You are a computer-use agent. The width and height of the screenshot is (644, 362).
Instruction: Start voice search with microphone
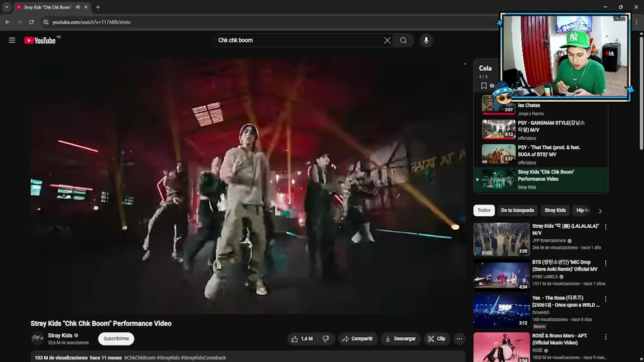(426, 40)
